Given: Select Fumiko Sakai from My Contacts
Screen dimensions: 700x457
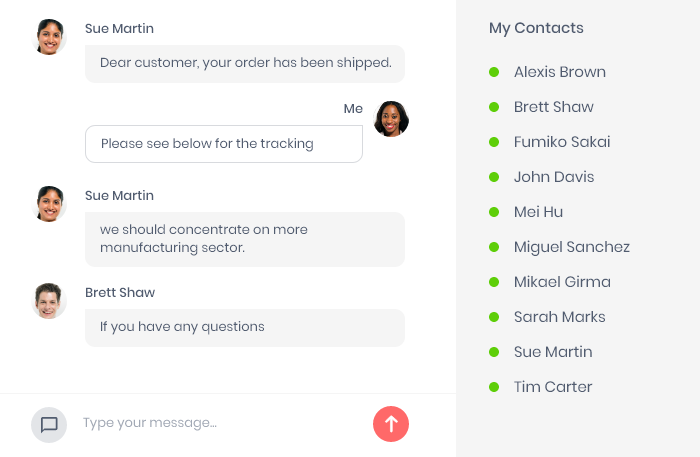Looking at the screenshot, I should pos(561,142).
